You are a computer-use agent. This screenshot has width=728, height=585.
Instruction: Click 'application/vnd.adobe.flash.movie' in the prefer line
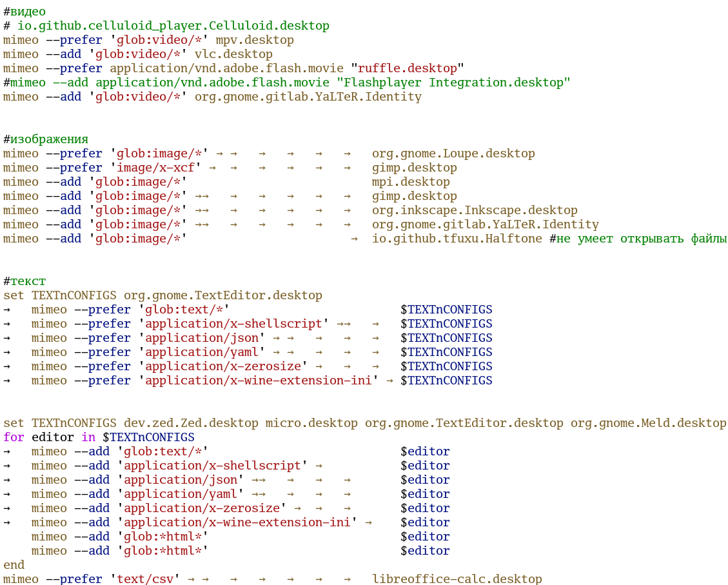click(226, 69)
